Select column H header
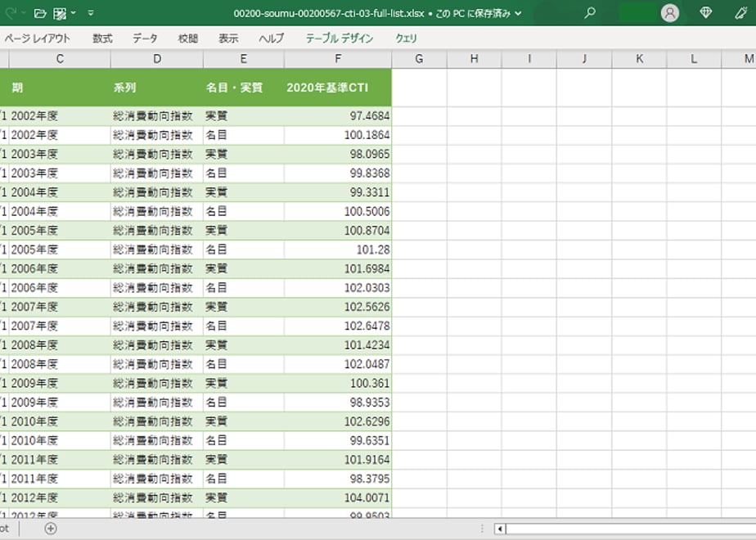The image size is (756, 540). (475, 59)
